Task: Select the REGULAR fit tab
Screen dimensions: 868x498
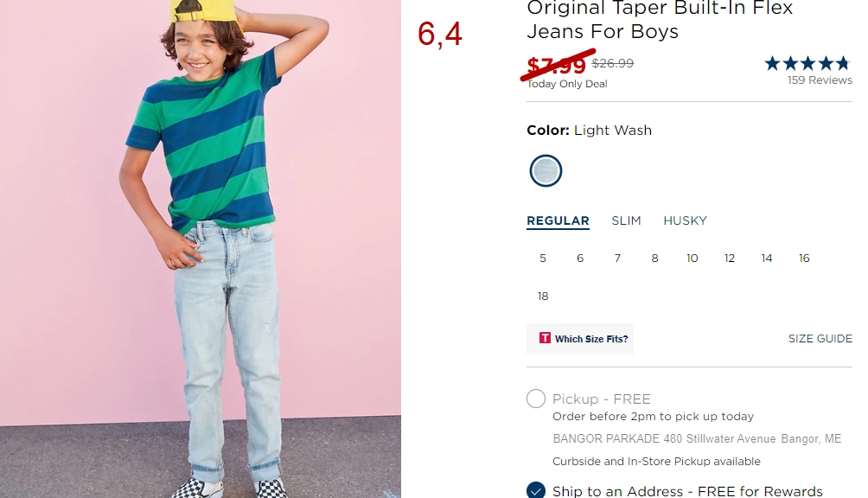Action: pos(558,220)
